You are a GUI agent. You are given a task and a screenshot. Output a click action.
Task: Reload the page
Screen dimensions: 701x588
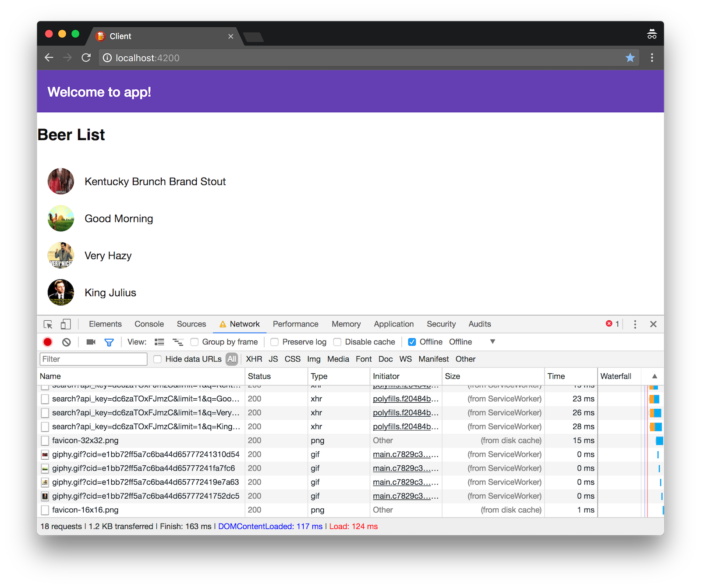86,58
